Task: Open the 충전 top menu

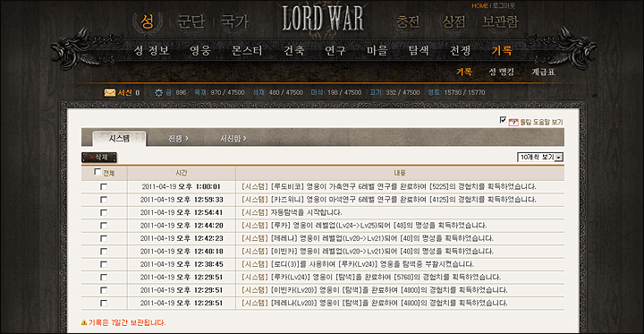Action: click(408, 21)
